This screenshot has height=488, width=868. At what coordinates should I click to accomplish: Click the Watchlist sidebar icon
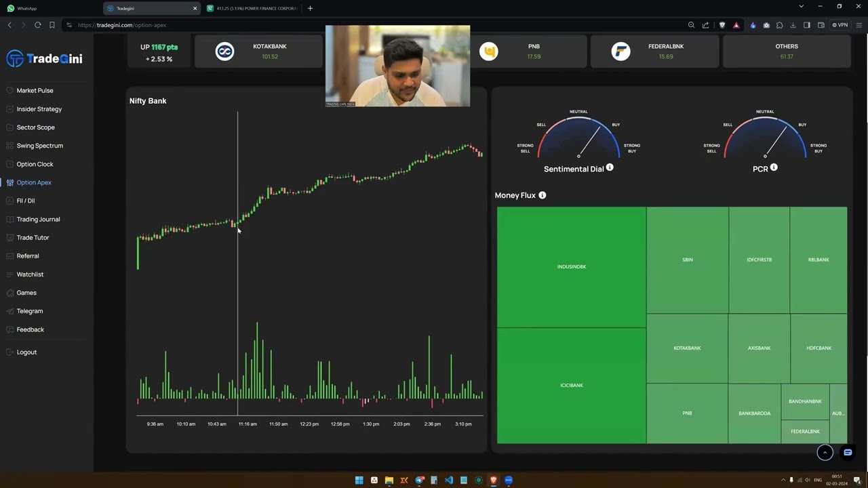click(9, 274)
